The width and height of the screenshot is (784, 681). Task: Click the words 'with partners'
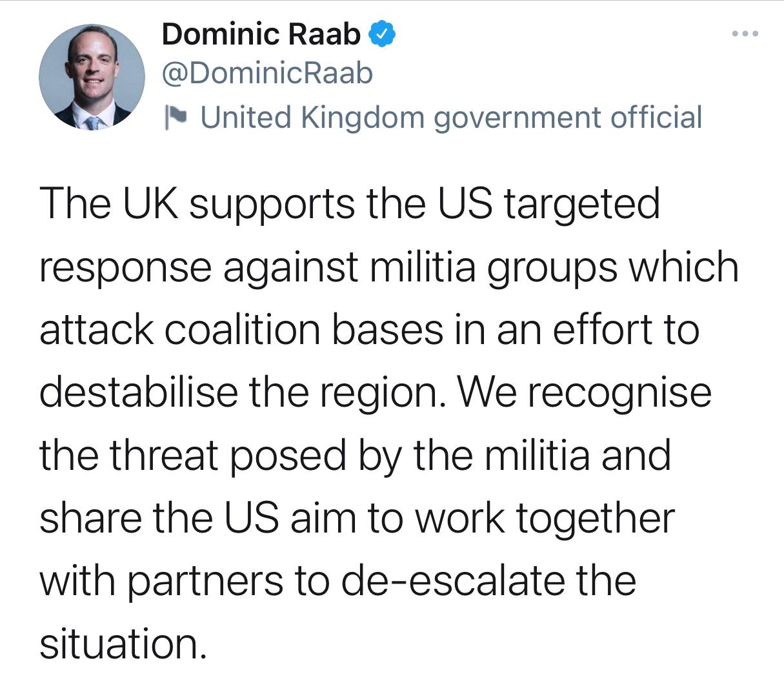tap(161, 582)
